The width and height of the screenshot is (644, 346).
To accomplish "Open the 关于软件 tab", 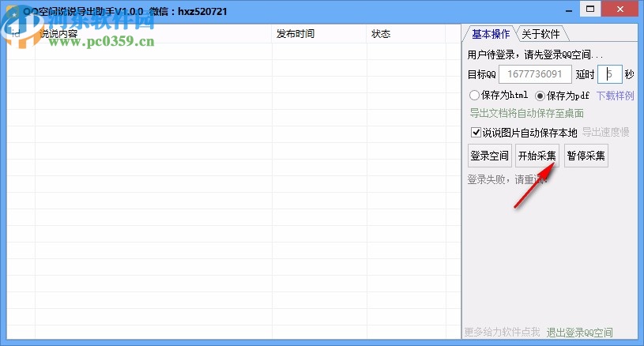I will pyautogui.click(x=541, y=34).
